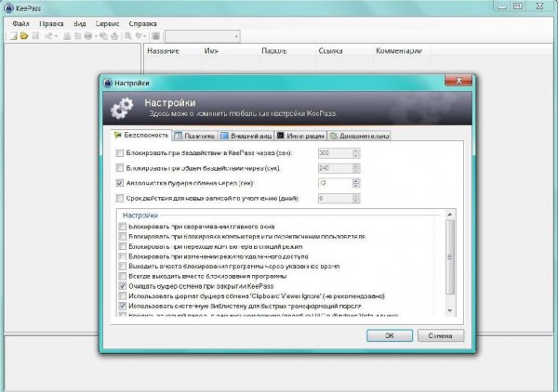Check use Clipboard Viewer Ignore format option

[123, 296]
